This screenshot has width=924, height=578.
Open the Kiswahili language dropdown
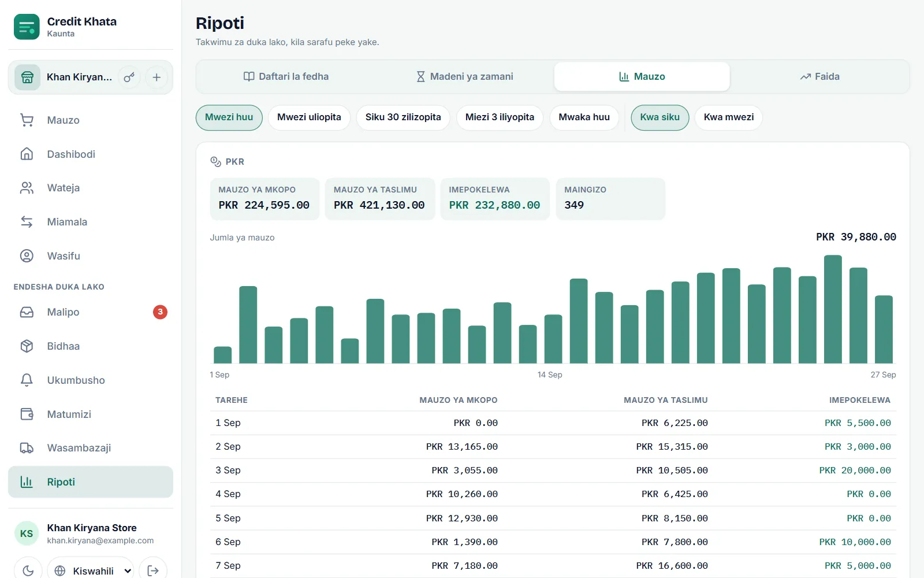[91, 570]
